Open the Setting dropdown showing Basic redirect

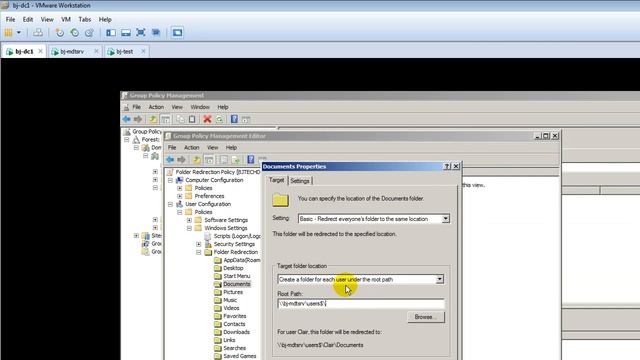pos(445,219)
